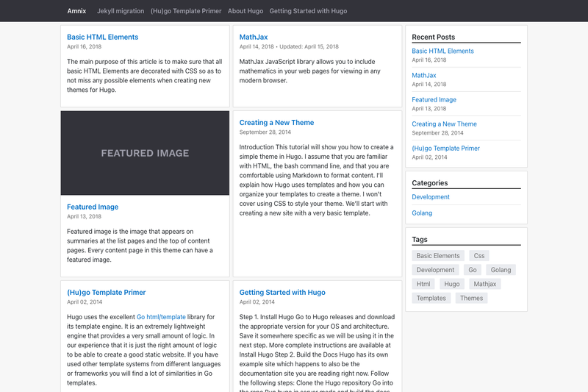This screenshot has width=588, height=392.
Task: Select the Html tag
Action: 423,284
